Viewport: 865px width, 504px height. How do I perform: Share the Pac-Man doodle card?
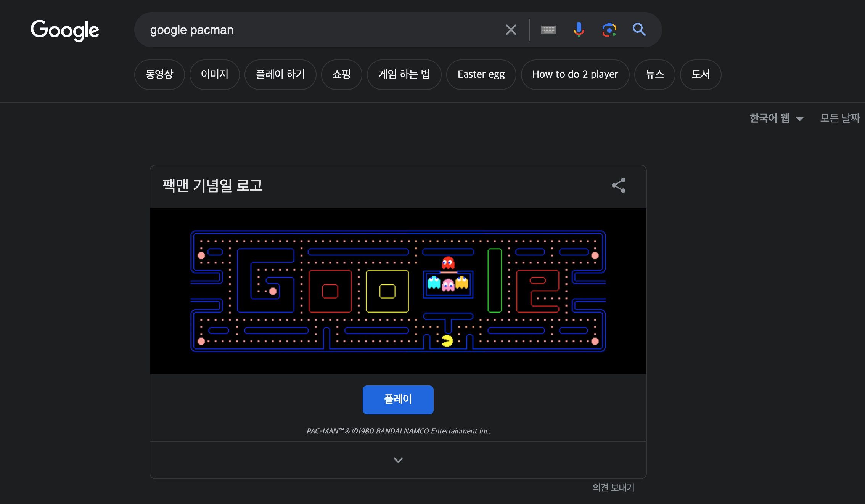[x=619, y=185]
